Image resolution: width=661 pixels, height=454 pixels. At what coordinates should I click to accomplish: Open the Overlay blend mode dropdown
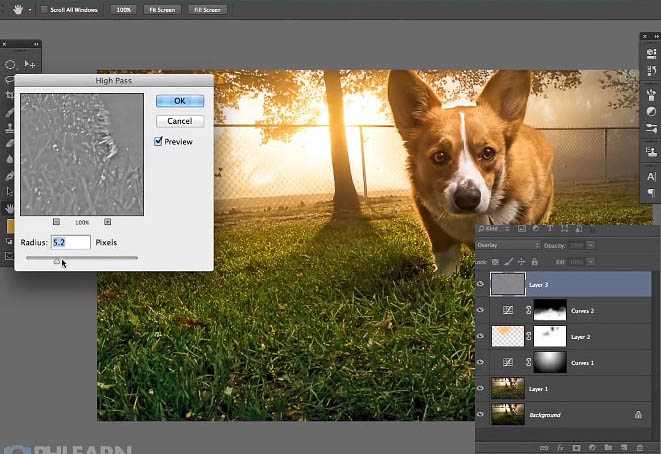(x=507, y=245)
